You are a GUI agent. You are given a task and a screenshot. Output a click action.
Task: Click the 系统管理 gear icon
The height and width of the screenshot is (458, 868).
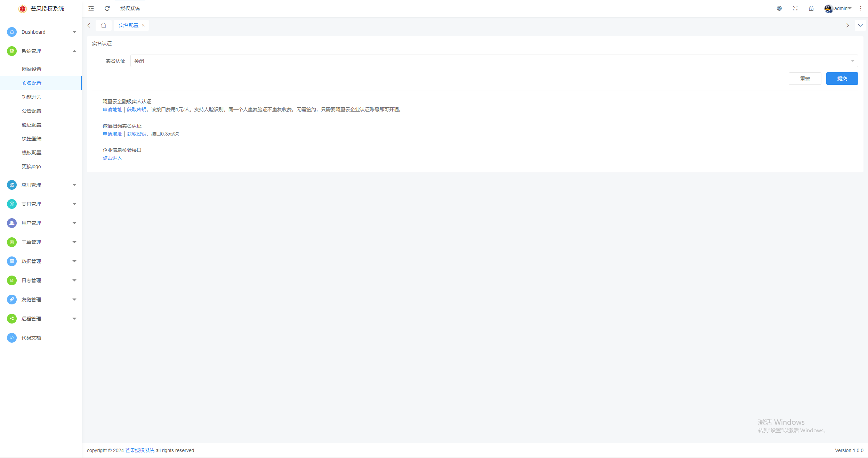[12, 51]
